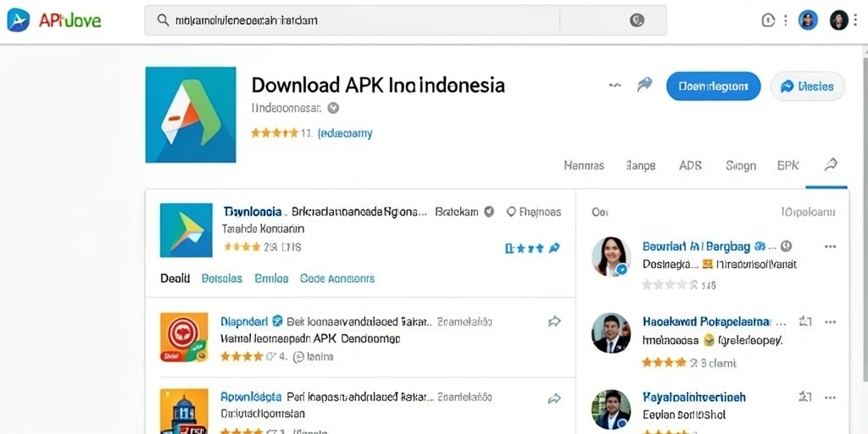Screen dimensions: 868x434
Task: Click the Tahde Kendatin subtitle text
Action: coord(263,229)
